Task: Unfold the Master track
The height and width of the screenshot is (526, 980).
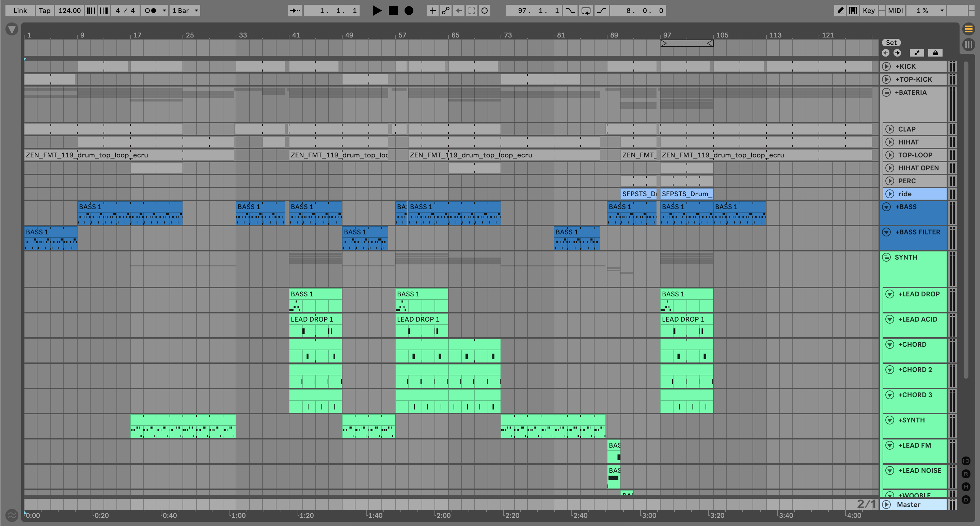Action: tap(886, 504)
